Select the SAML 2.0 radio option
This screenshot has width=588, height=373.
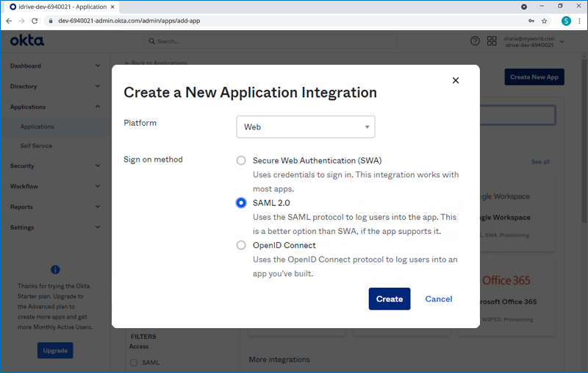coord(241,203)
